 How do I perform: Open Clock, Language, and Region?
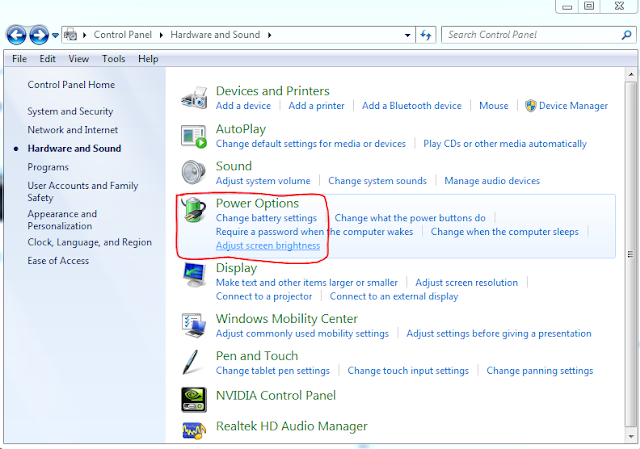point(89,242)
